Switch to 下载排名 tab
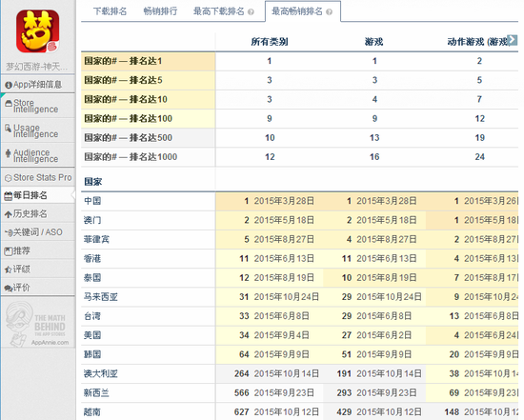The image size is (524, 420). pyautogui.click(x=110, y=11)
